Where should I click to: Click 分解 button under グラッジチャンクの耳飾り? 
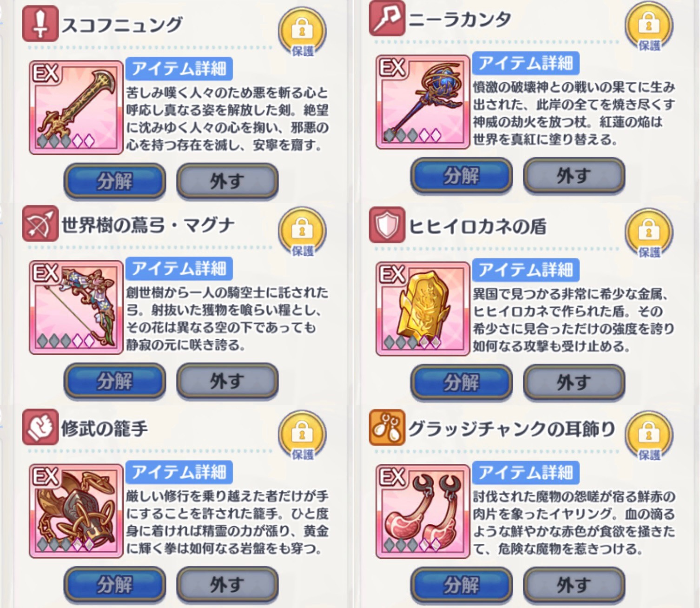pyautogui.click(x=462, y=585)
